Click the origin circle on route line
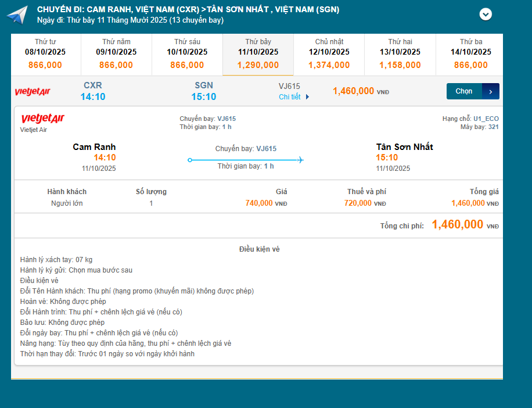This screenshot has height=408, width=532. coord(189,160)
